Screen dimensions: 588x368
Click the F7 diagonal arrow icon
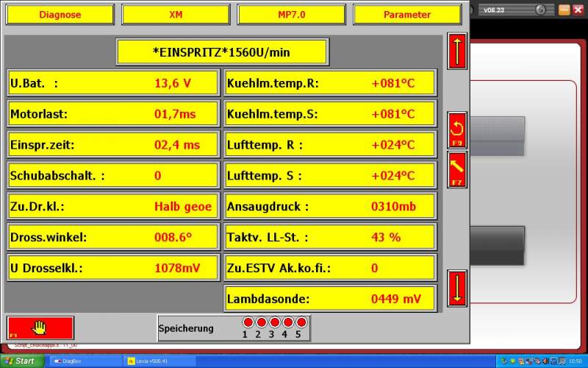pyautogui.click(x=457, y=170)
